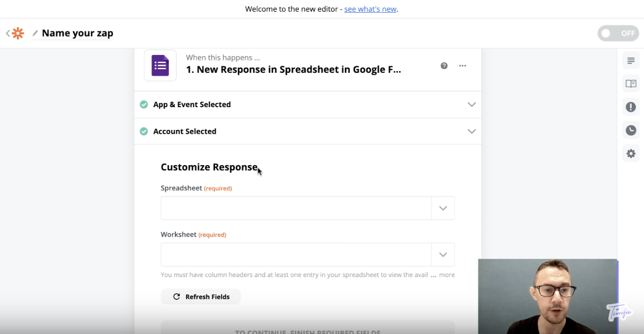The image size is (644, 334).
Task: Click the Google Forms app icon
Action: pos(160,66)
